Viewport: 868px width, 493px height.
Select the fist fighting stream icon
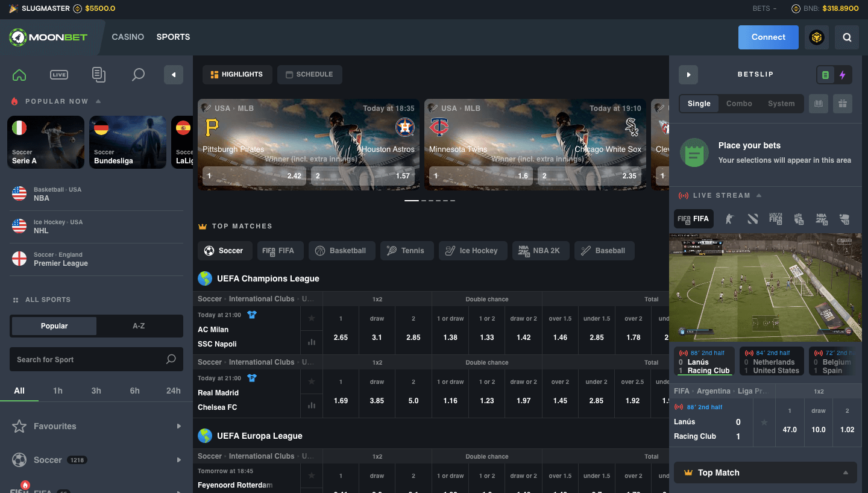point(799,219)
